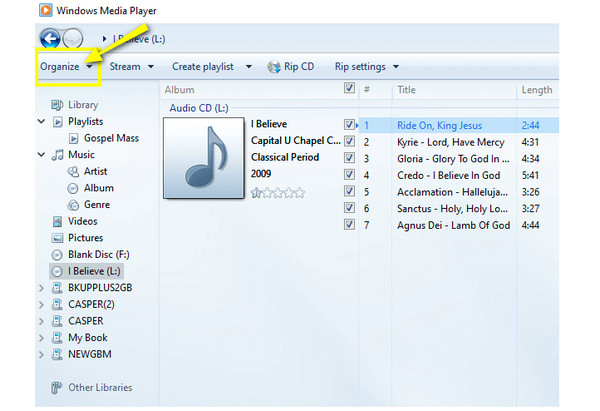Open the Organize dropdown arrow
Viewport: 600px width, 411px height.
(x=90, y=67)
